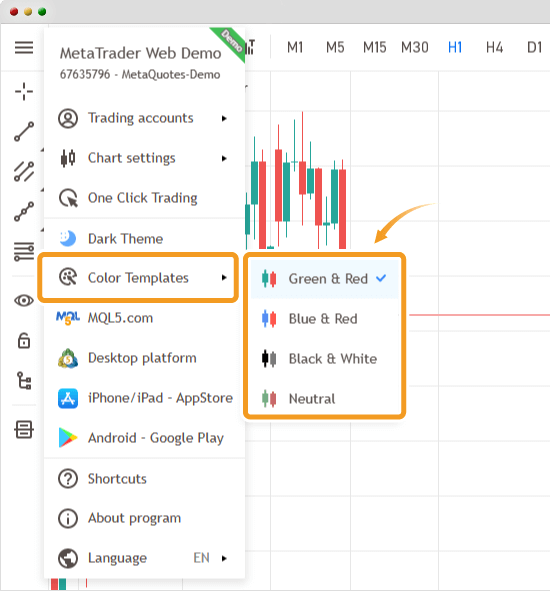
Task: Toggle objects visibility eye icon
Action: (x=24, y=300)
